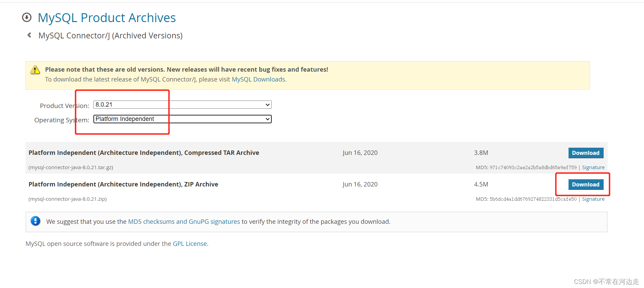Click the Compressed TAR Archive title text
Viewport: 644px width, 288px height.
coord(144,153)
